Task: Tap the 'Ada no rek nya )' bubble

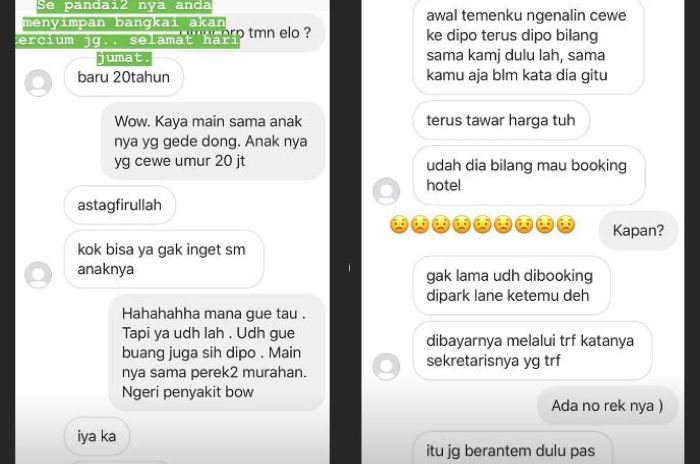Action: (608, 405)
